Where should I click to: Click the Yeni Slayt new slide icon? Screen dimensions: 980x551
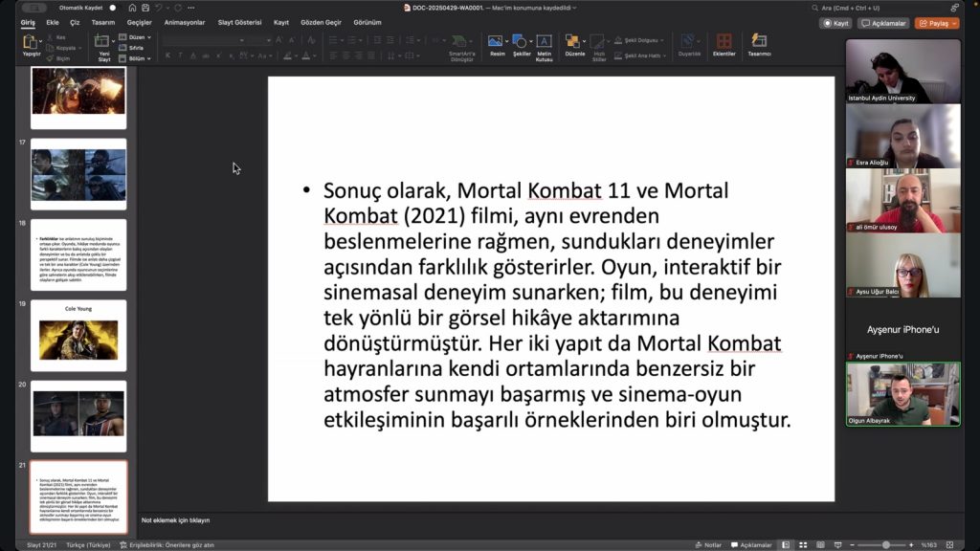101,42
